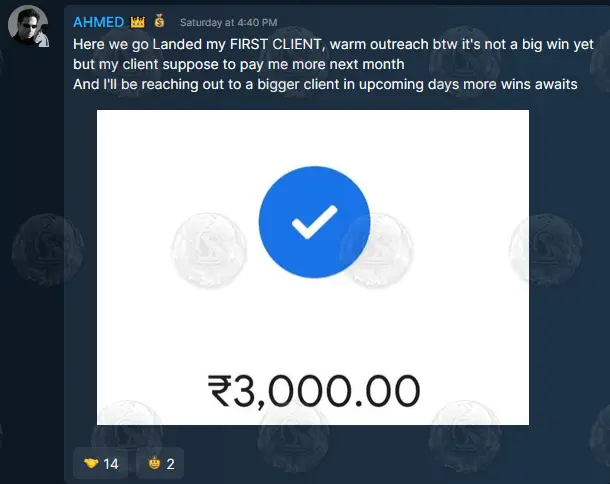Screen dimensions: 610x484
Task: Open the username AHMED link
Action: pyautogui.click(x=98, y=22)
